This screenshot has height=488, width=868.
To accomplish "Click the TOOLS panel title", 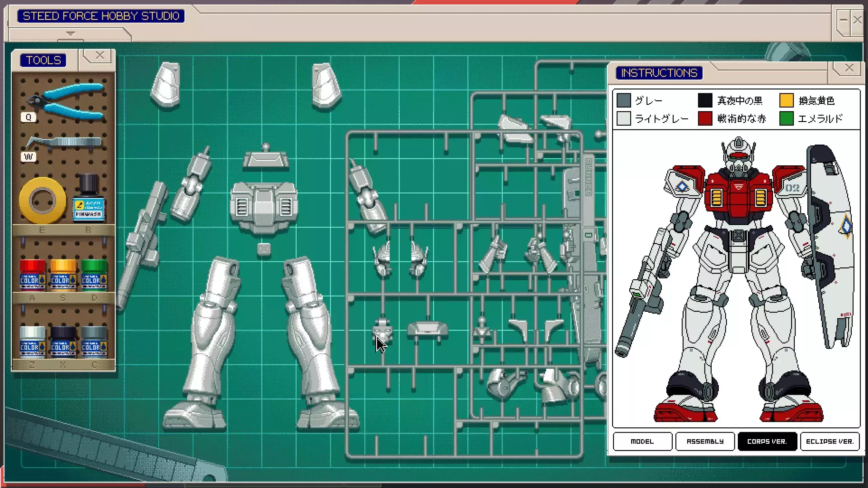I will point(43,60).
